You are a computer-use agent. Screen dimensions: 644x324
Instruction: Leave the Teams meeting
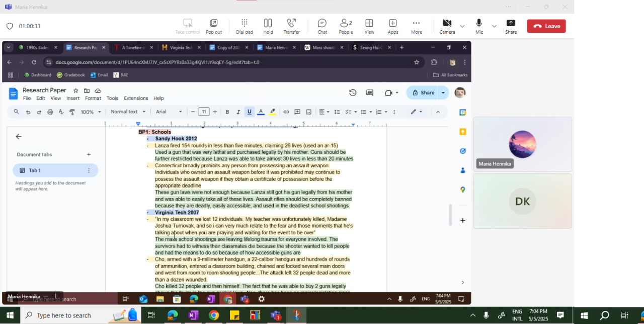coord(546,26)
